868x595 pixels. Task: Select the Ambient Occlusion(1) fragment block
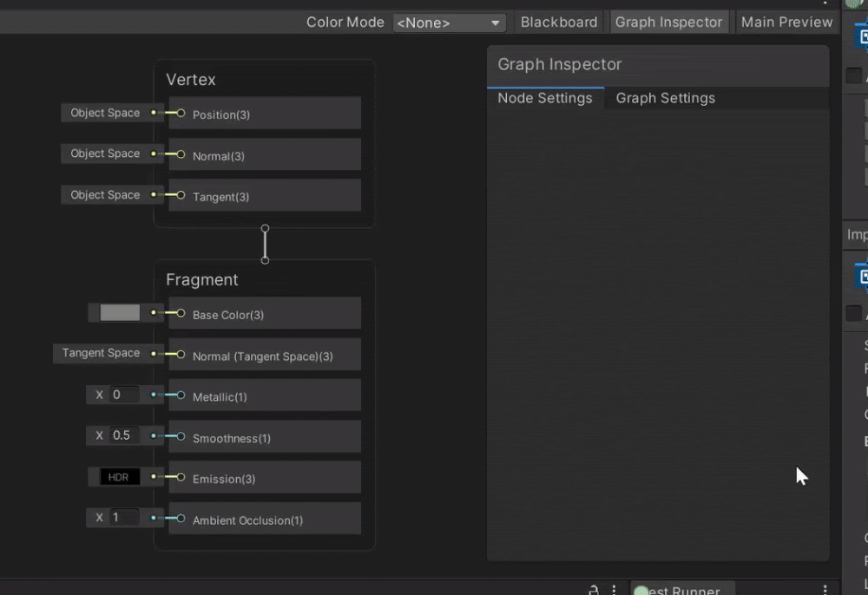point(265,519)
